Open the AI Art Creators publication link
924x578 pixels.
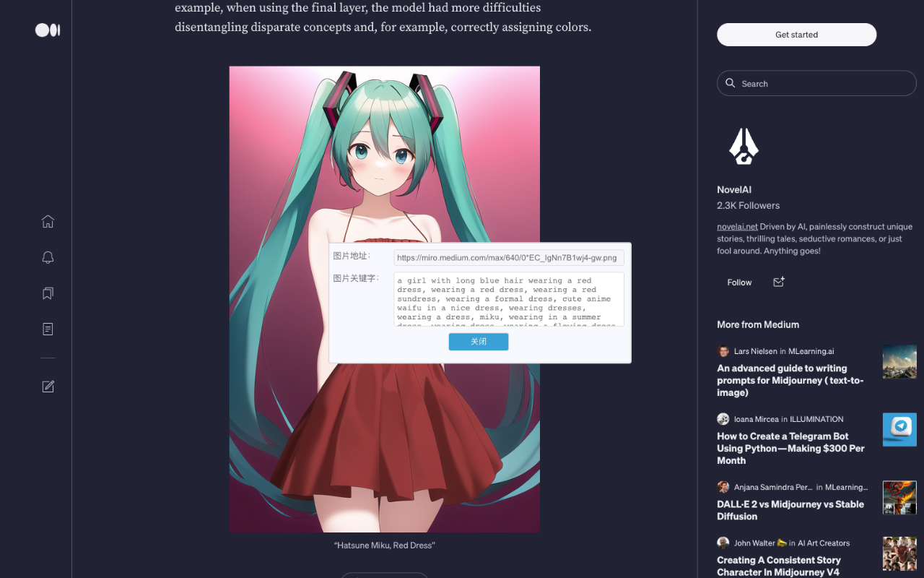click(x=824, y=543)
